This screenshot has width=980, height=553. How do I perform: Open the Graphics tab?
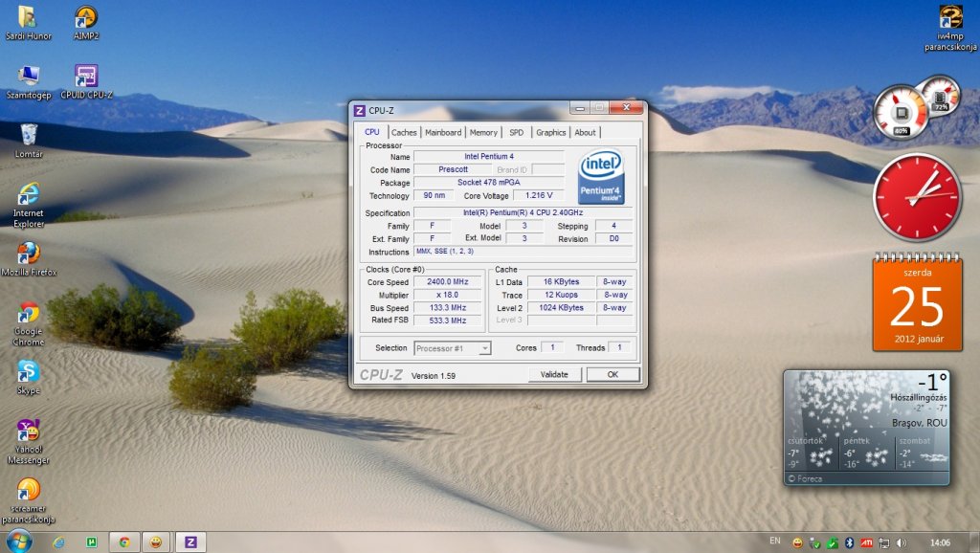coord(550,132)
